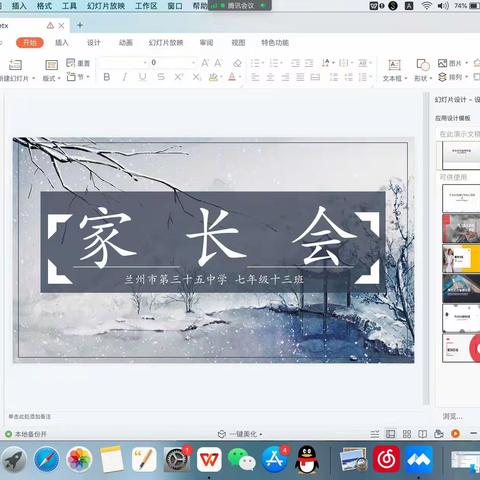Screen dimensions: 480x480
Task: Click the 浏览... browse link
Action: [x=453, y=416]
